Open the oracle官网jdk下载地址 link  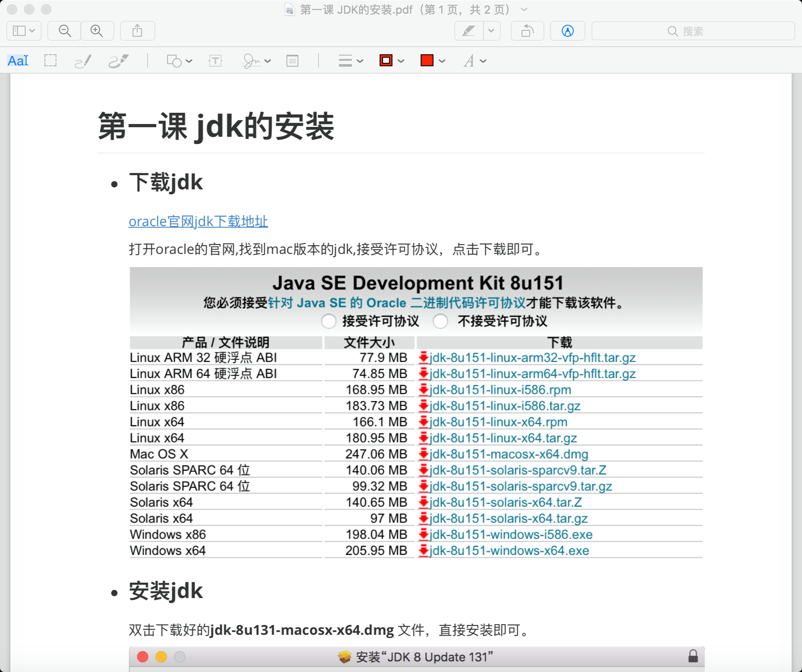(198, 221)
